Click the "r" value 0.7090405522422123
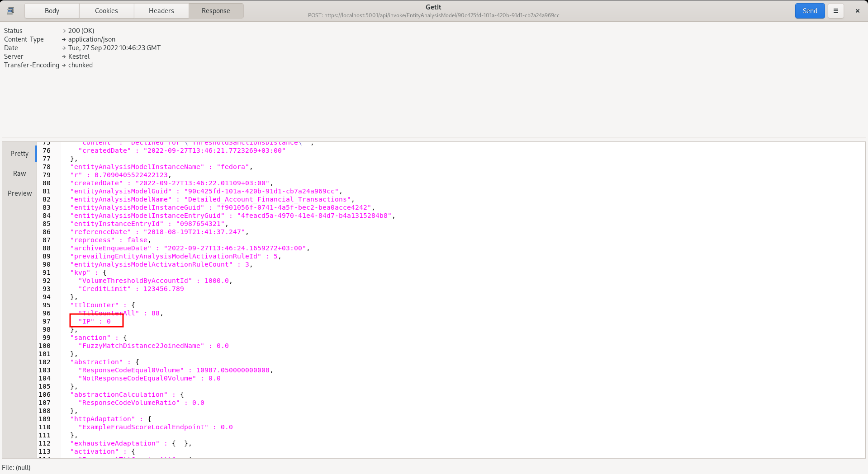Viewport: 868px width, 474px height. (131, 175)
